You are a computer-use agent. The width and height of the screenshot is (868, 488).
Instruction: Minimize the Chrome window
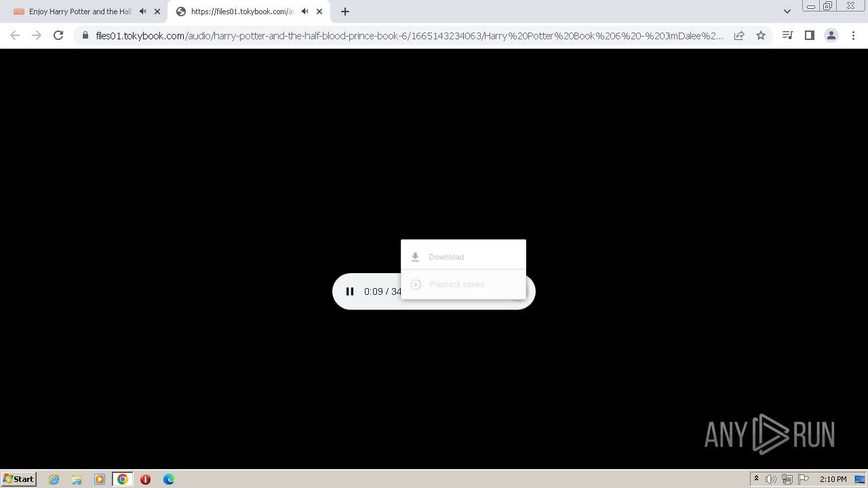tap(810, 6)
